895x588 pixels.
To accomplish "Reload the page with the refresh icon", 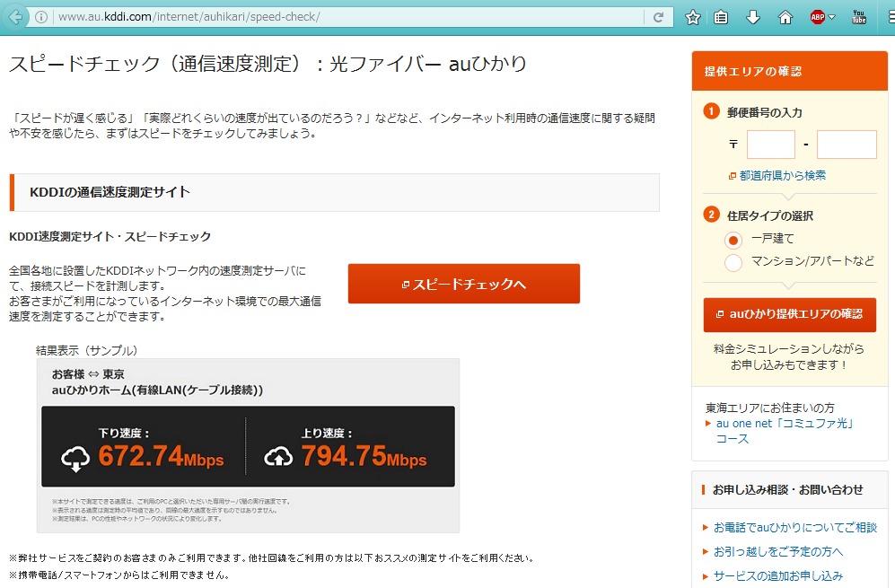I will click(x=659, y=17).
